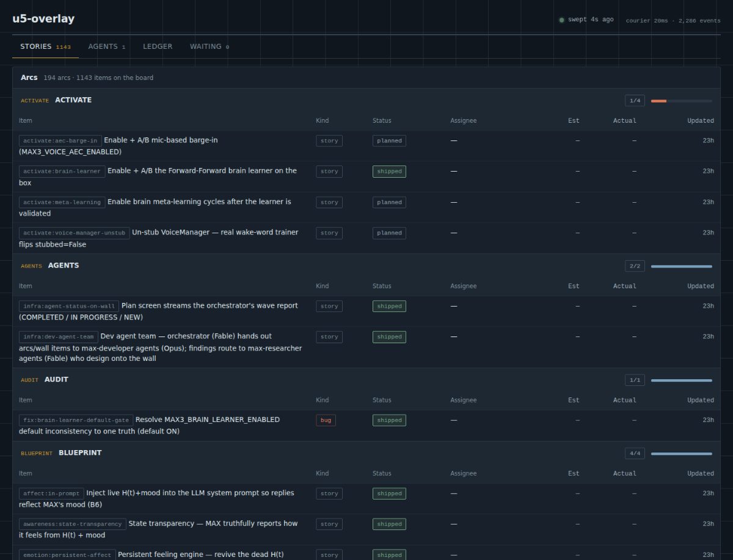The height and width of the screenshot is (560, 733).
Task: Open the affect:in-prompt item tag
Action: [x=51, y=493]
